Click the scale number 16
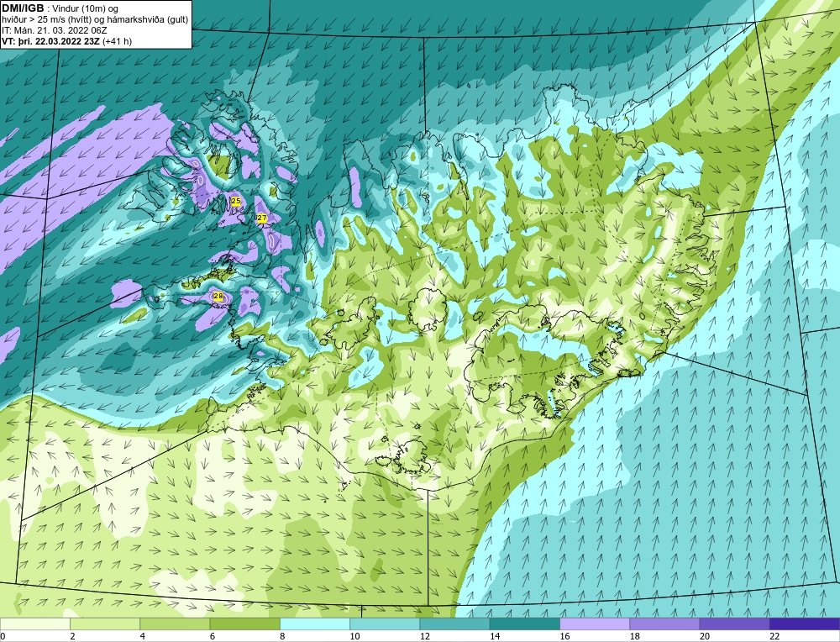 tap(564, 637)
